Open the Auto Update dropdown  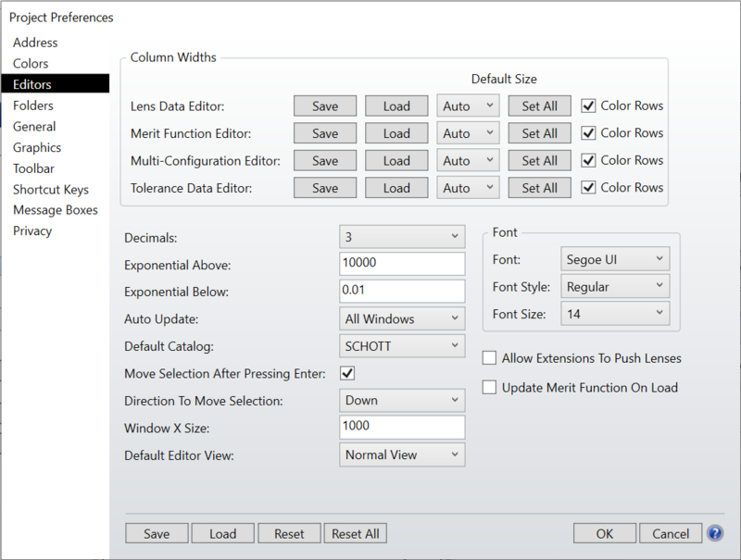pyautogui.click(x=402, y=318)
